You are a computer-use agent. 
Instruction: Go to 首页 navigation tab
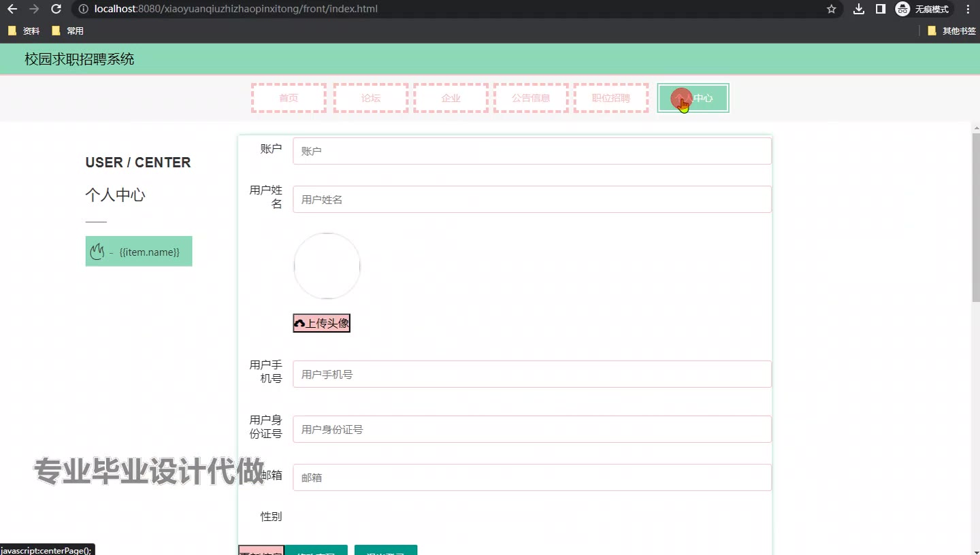289,98
